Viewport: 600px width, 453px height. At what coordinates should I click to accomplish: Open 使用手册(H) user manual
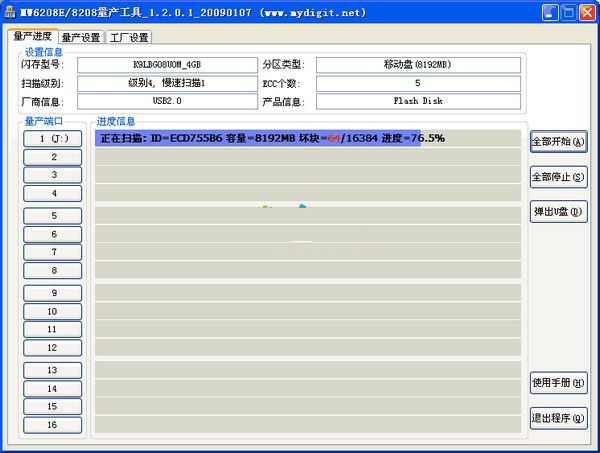click(x=559, y=383)
